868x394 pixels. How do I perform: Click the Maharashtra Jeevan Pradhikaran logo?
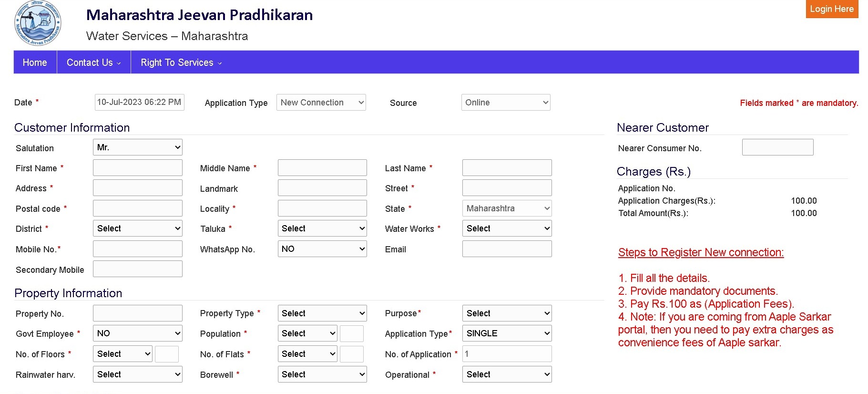[x=38, y=23]
